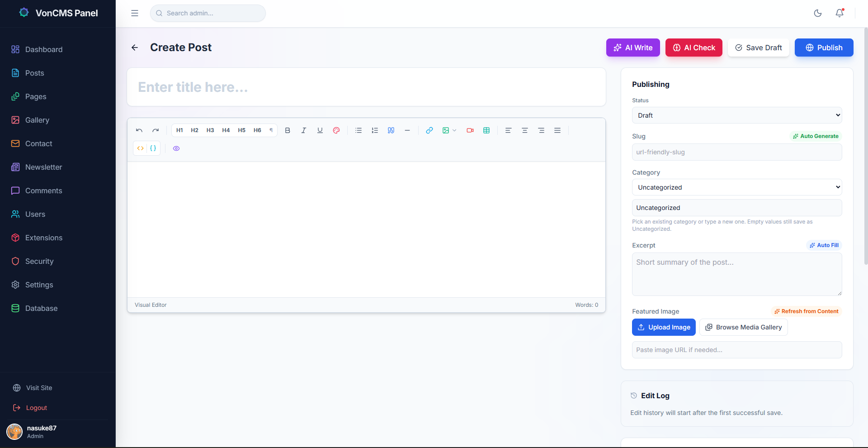This screenshot has width=868, height=448.
Task: Insert a blockquote
Action: pyautogui.click(x=391, y=130)
